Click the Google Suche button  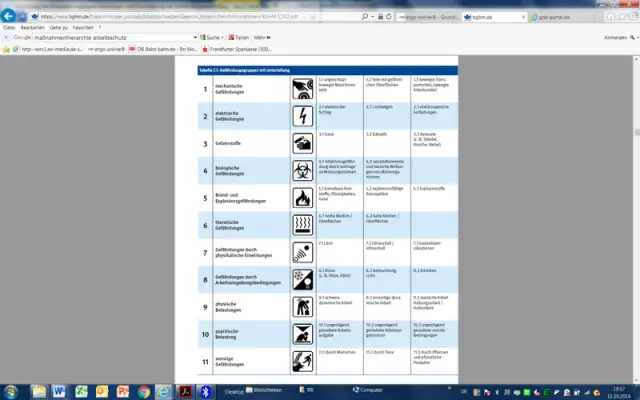[x=210, y=37]
